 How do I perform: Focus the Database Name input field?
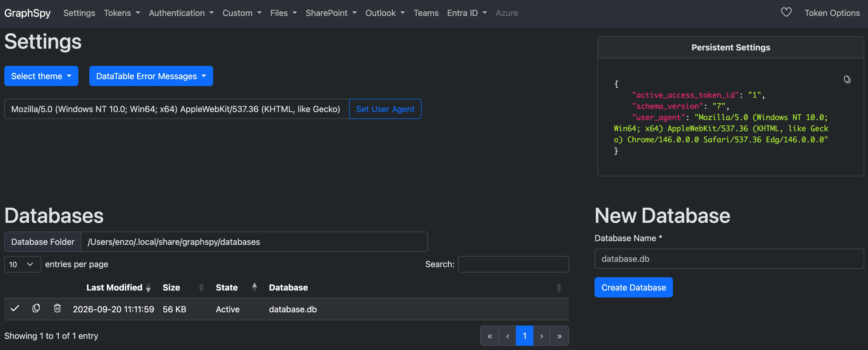[x=729, y=258]
